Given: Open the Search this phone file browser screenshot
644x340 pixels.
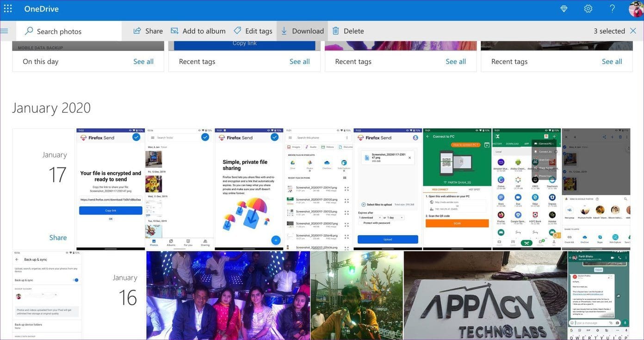Looking at the screenshot, I should [319, 189].
